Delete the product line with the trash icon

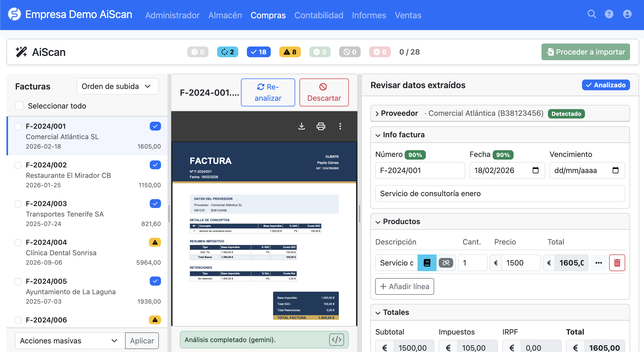617,263
